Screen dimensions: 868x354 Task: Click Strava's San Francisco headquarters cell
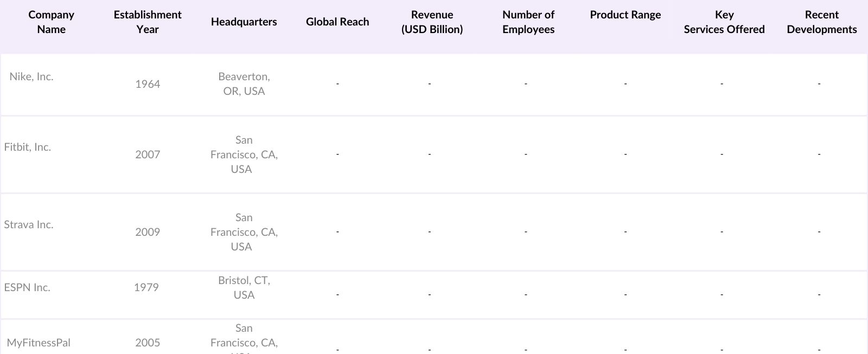(244, 232)
